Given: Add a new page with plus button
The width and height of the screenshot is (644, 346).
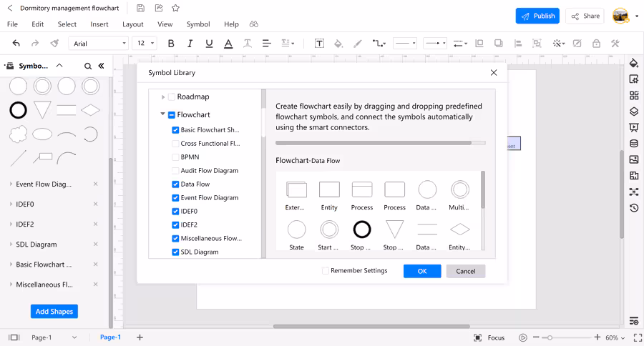Looking at the screenshot, I should coord(140,337).
